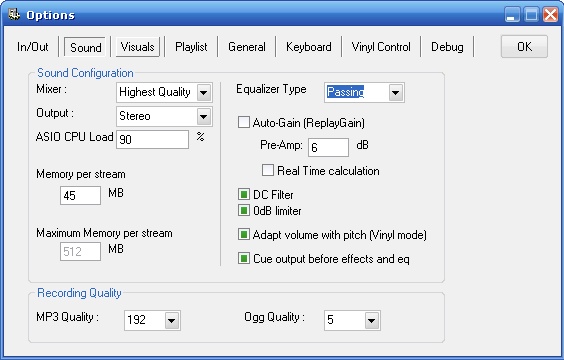Go to the Playlist tab

pyautogui.click(x=191, y=47)
